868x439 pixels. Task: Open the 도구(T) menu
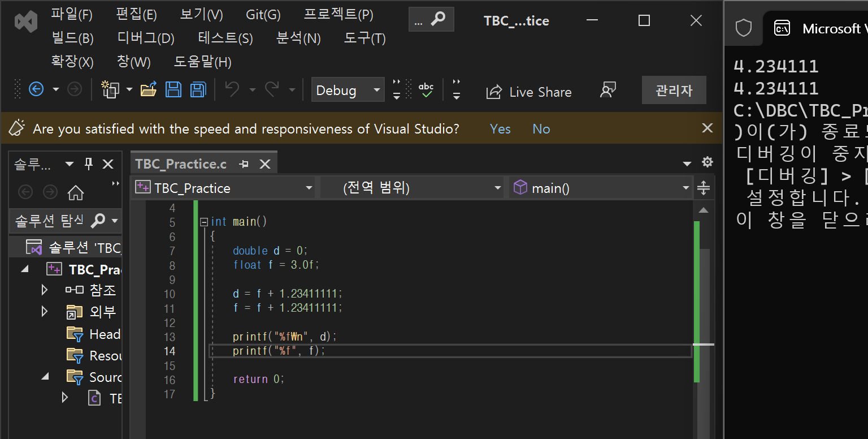click(x=364, y=38)
